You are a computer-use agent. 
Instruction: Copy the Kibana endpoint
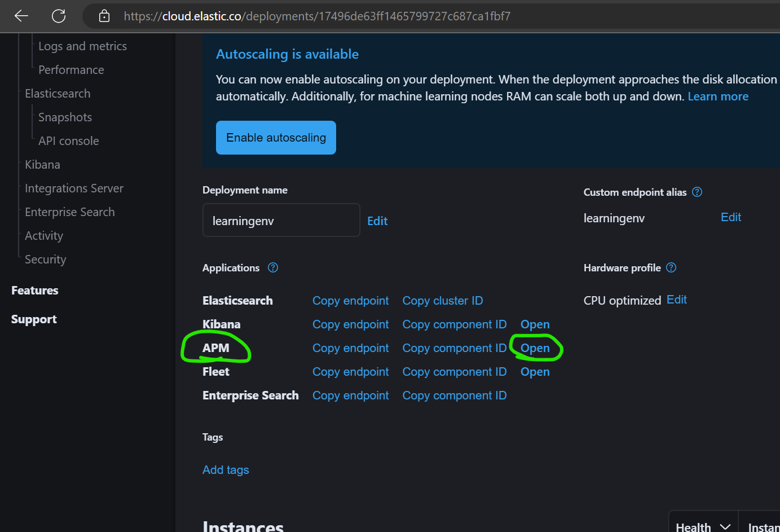tap(350, 324)
